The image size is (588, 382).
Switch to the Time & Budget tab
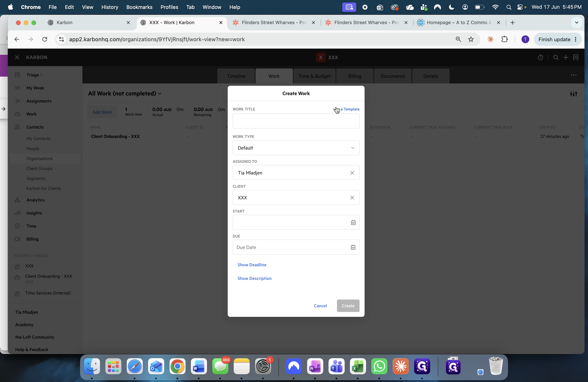314,76
